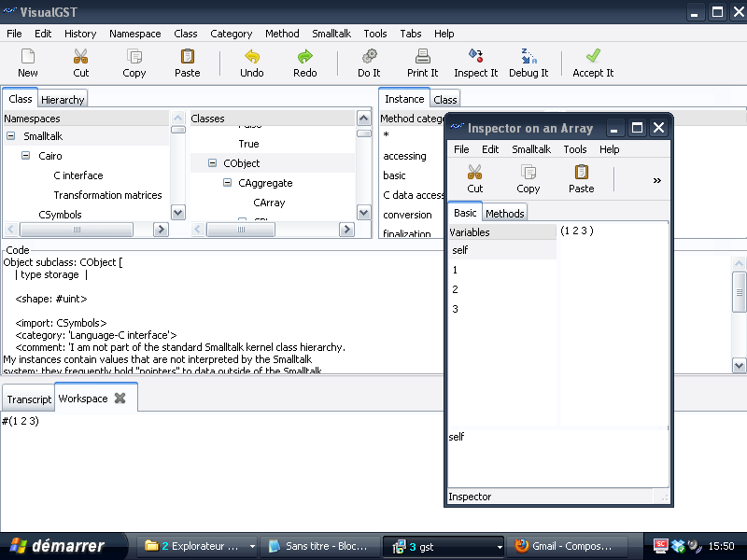Image resolution: width=747 pixels, height=560 pixels.
Task: Collapse the CObject class node
Action: pyautogui.click(x=213, y=163)
